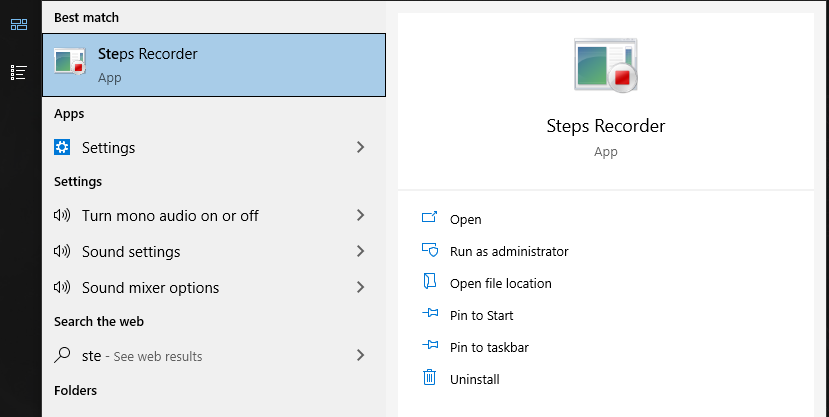This screenshot has height=417, width=829.
Task: Expand the 'ste' web results chevron
Action: click(360, 355)
